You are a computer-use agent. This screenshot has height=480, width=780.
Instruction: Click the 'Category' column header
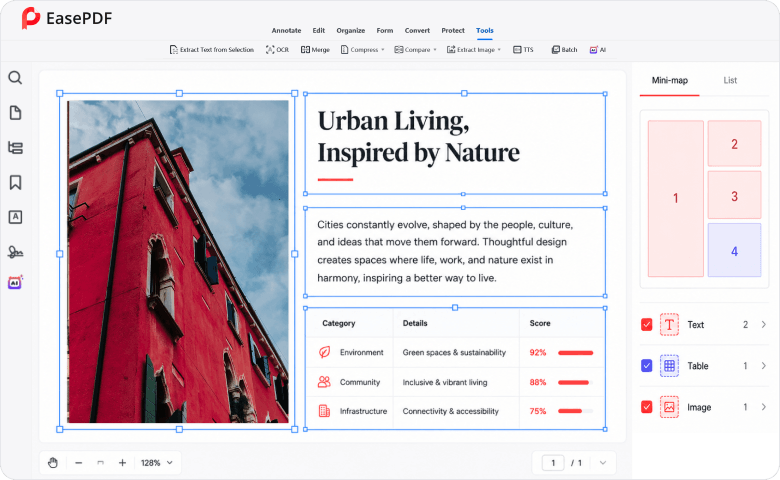(339, 323)
